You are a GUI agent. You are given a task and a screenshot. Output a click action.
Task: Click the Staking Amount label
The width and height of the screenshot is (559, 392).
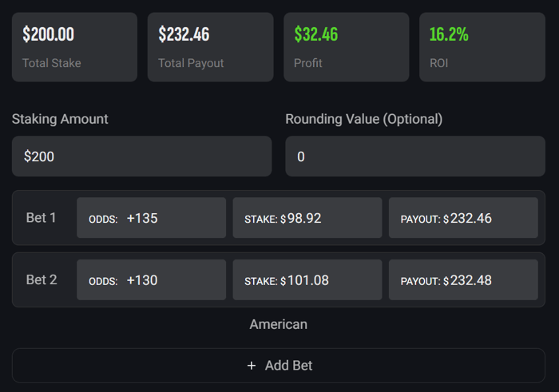point(60,119)
